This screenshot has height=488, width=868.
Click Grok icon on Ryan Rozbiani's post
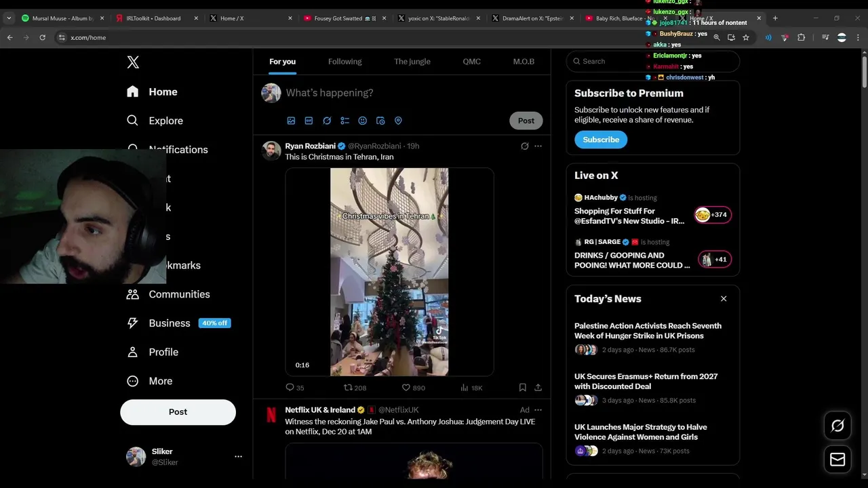click(524, 146)
